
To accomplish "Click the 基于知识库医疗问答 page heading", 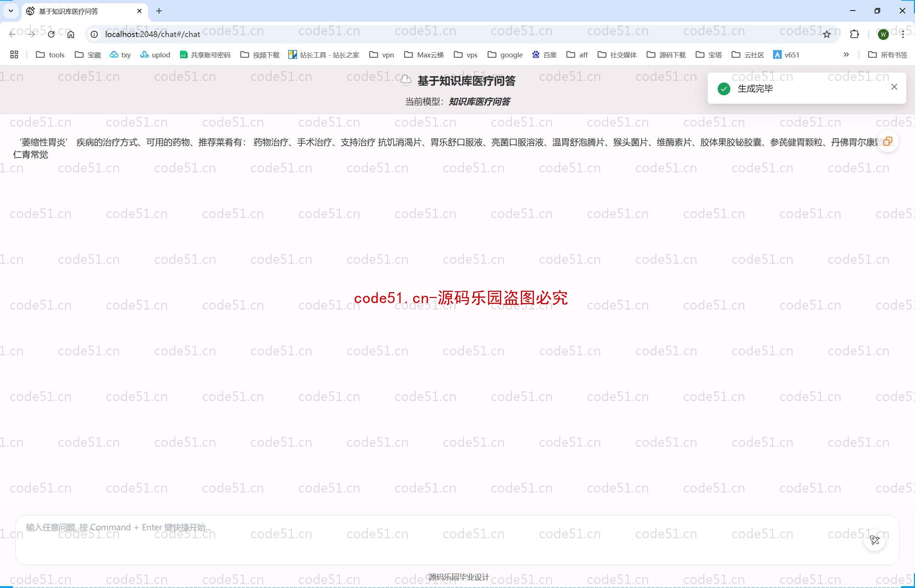I will [x=466, y=81].
